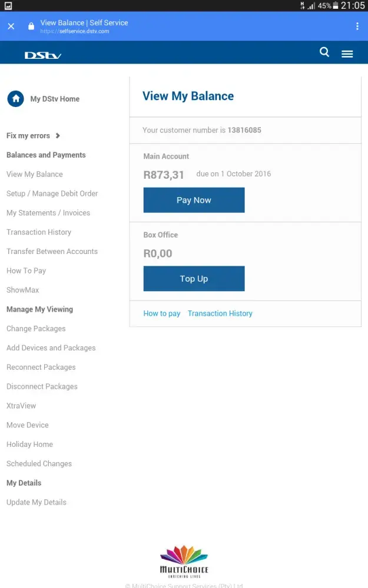The height and width of the screenshot is (588, 368).
Task: Tap the secure padlock icon
Action: click(x=31, y=26)
